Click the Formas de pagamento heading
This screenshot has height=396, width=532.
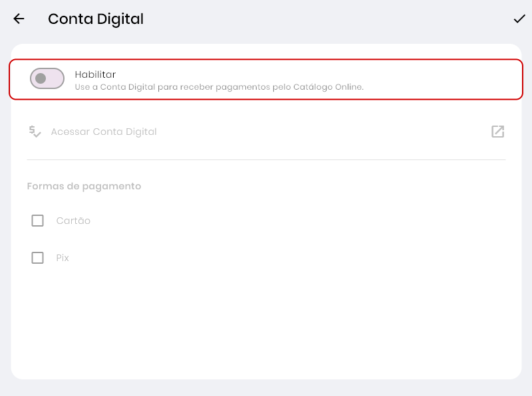click(x=84, y=186)
